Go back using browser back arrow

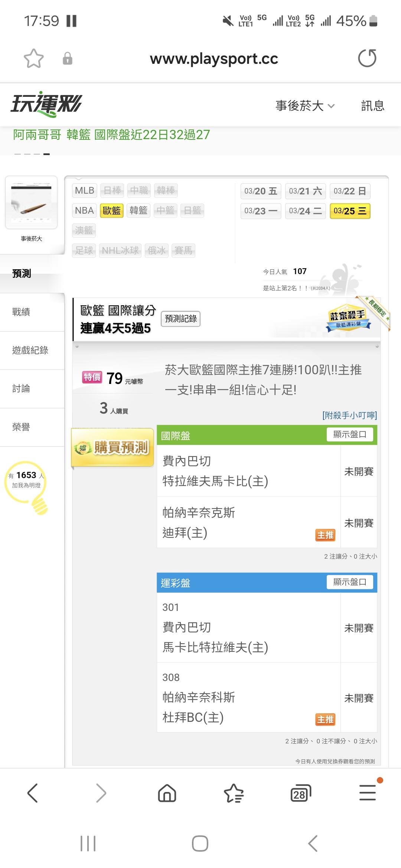click(x=33, y=793)
